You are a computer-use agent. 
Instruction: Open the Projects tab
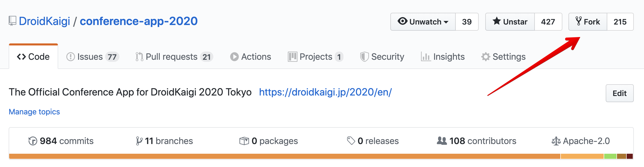[316, 57]
